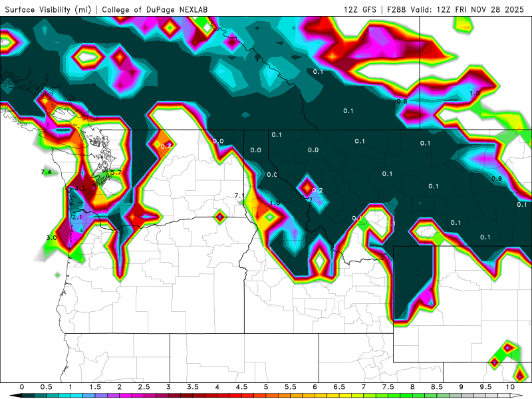Click the 7.1 visibility value on map
Screen dimensions: 532x399
(239, 196)
